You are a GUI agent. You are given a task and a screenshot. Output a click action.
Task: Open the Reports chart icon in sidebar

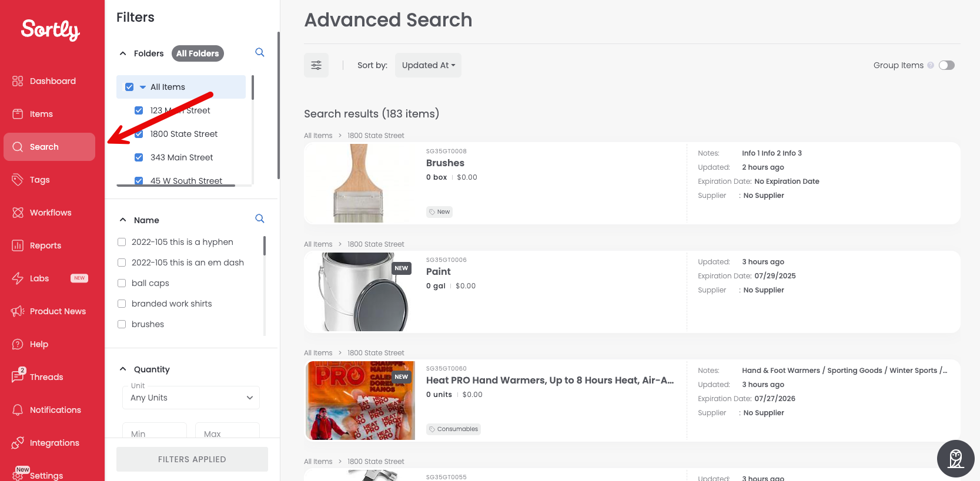coord(18,245)
